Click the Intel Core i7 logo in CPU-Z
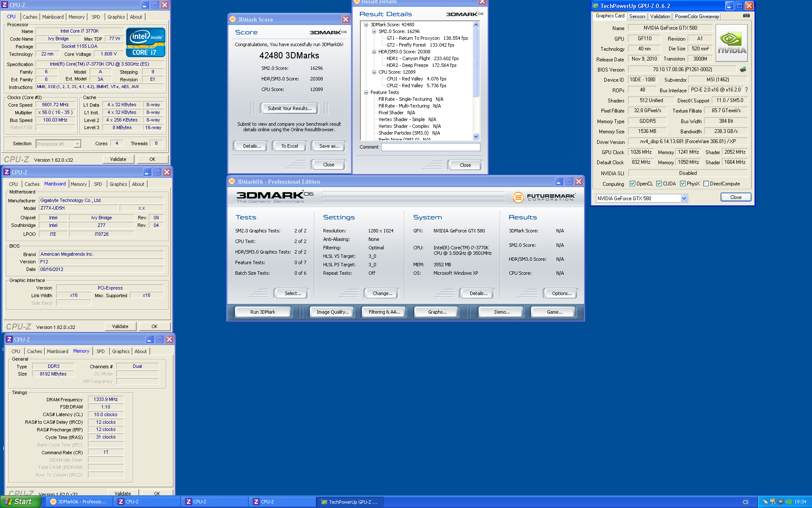This screenshot has width=812, height=508. (145, 42)
